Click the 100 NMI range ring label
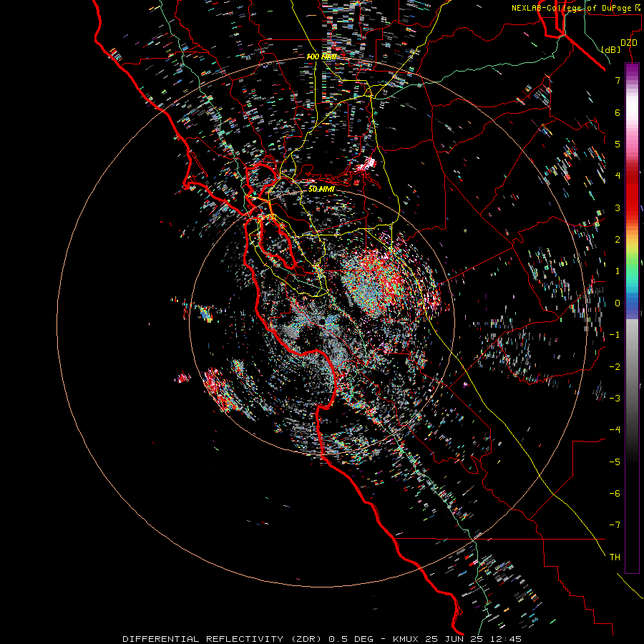This screenshot has width=644, height=644. click(321, 57)
